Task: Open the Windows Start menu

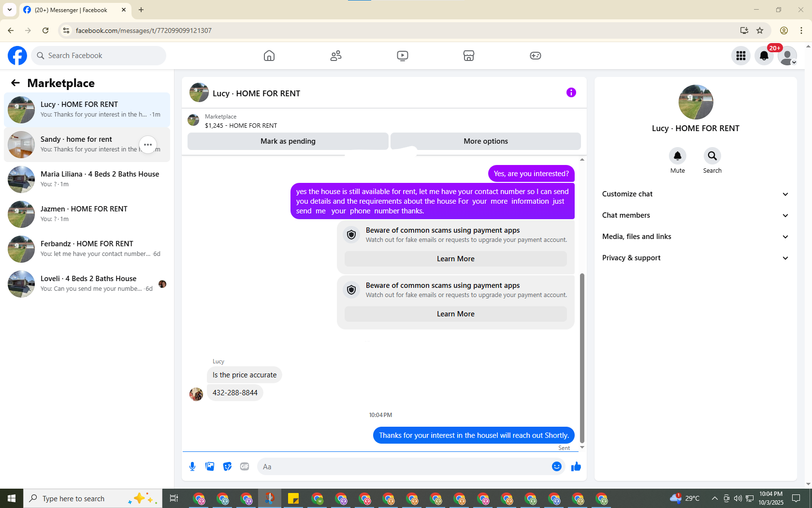Action: pos(12,498)
